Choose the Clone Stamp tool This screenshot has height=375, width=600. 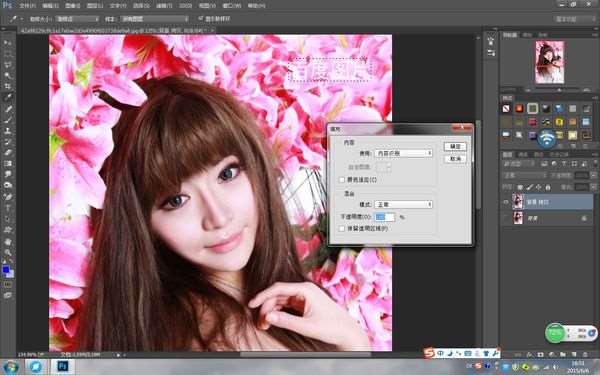[x=7, y=130]
